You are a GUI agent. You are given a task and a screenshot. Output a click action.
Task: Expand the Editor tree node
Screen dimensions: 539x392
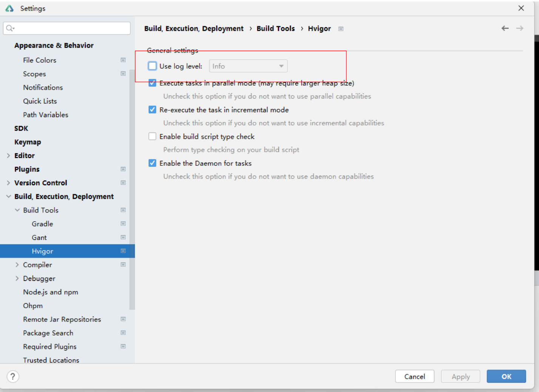8,156
